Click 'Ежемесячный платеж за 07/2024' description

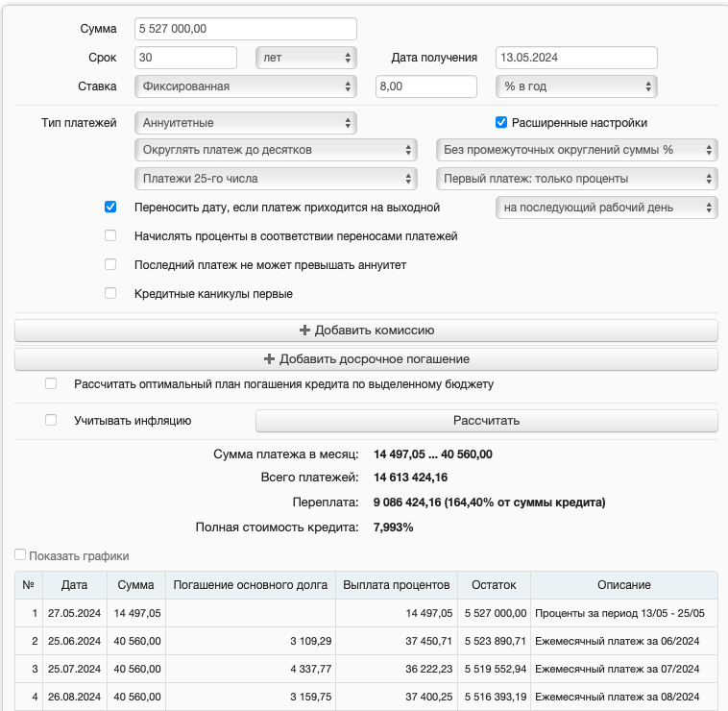617,669
